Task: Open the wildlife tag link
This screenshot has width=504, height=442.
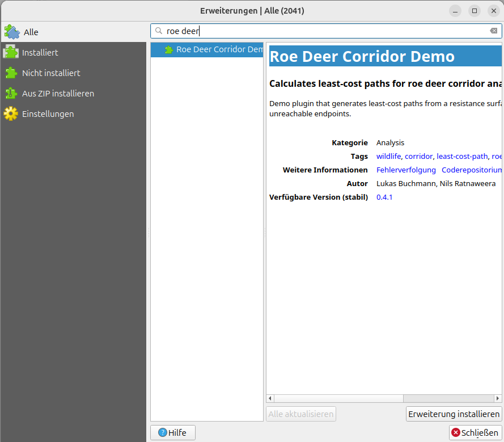Action: [x=388, y=156]
